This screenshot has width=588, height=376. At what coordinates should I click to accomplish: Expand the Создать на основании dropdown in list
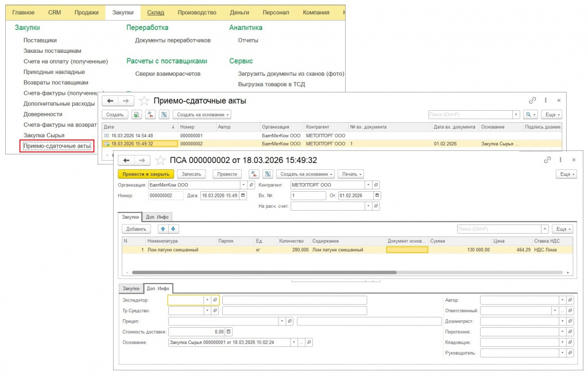(203, 115)
